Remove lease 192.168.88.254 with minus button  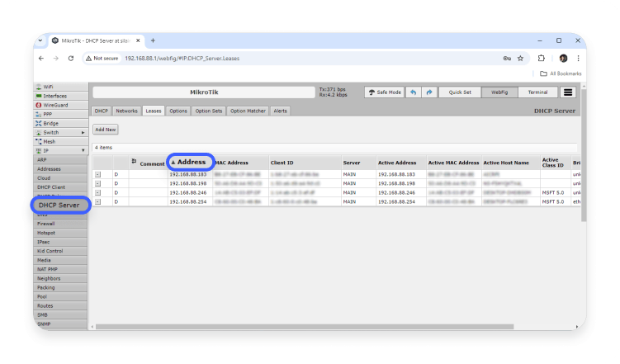tap(97, 201)
